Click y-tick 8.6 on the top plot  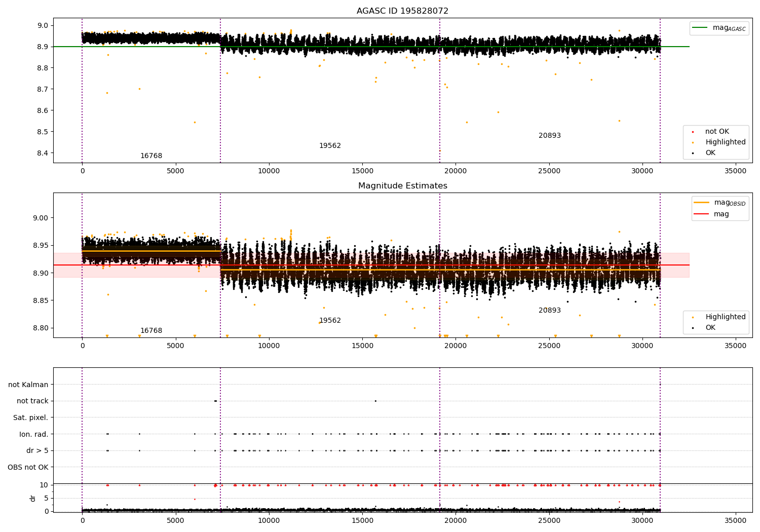pyautogui.click(x=43, y=111)
